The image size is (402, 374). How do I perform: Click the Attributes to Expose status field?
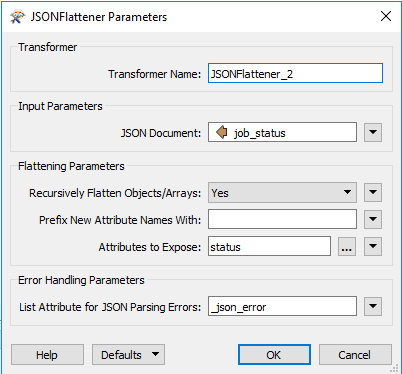pyautogui.click(x=269, y=246)
